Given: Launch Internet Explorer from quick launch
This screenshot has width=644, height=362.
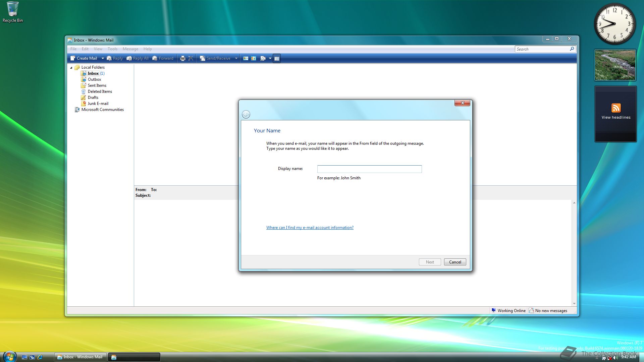Looking at the screenshot, I should pyautogui.click(x=40, y=357).
